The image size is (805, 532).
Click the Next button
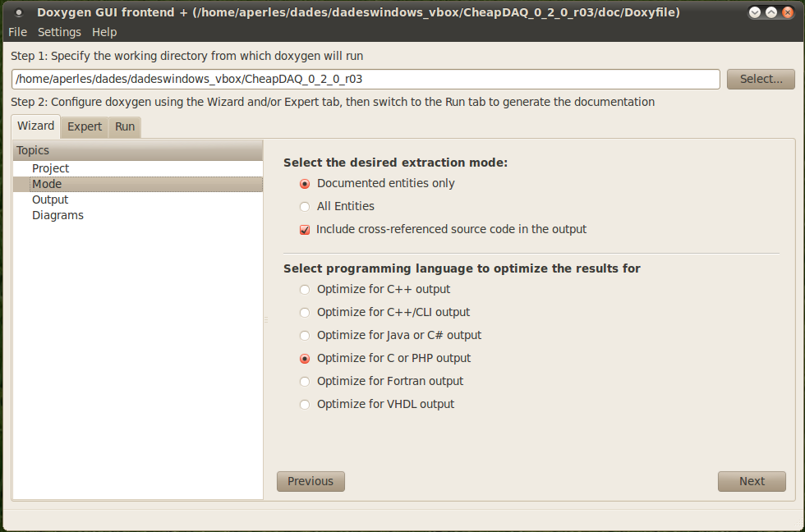point(752,481)
